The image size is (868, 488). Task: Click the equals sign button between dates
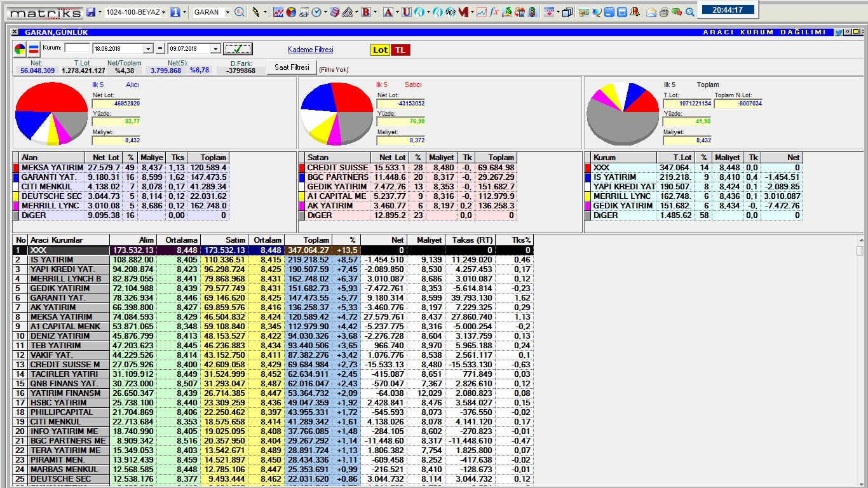tap(160, 49)
